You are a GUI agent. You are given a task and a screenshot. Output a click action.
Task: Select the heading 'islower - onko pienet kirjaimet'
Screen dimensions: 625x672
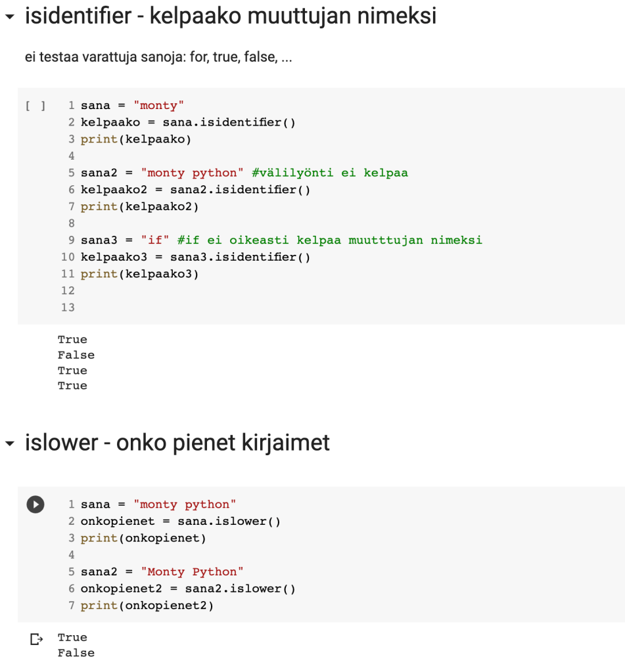177,443
